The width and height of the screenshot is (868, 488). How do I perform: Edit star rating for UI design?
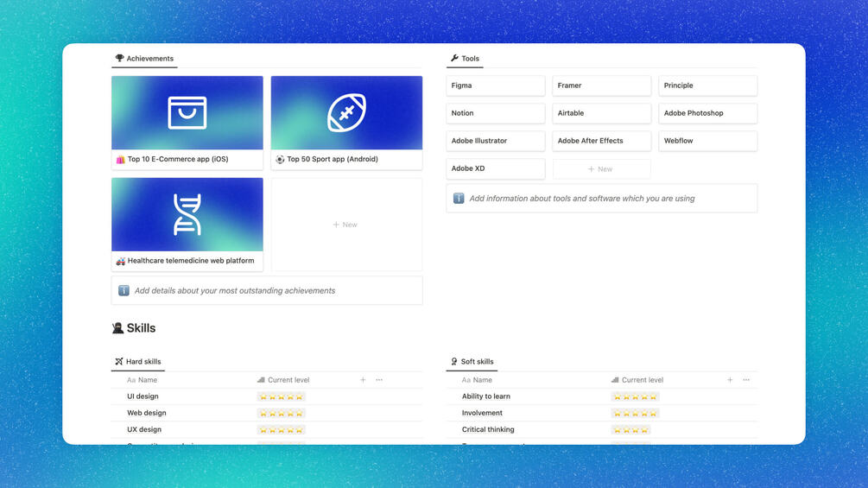282,396
